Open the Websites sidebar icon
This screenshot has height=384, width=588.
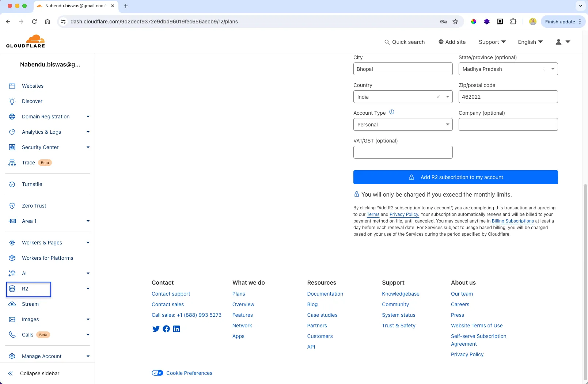point(12,86)
